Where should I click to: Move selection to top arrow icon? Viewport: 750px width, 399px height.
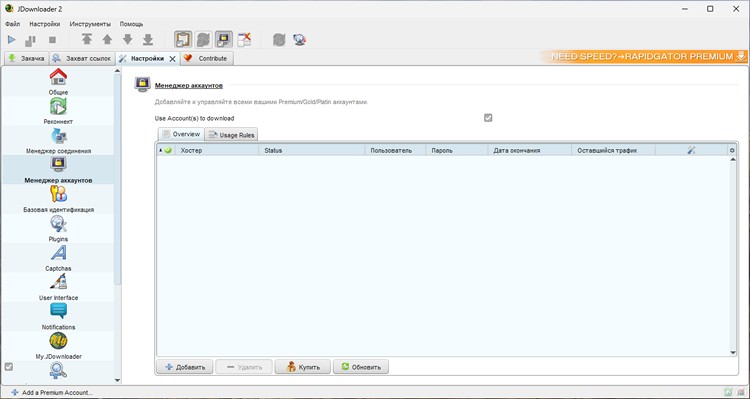(87, 40)
